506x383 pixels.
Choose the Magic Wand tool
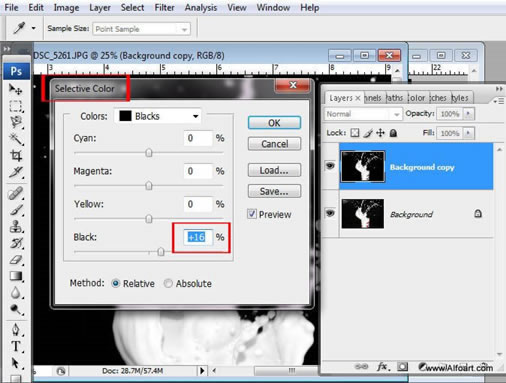pyautogui.click(x=15, y=139)
